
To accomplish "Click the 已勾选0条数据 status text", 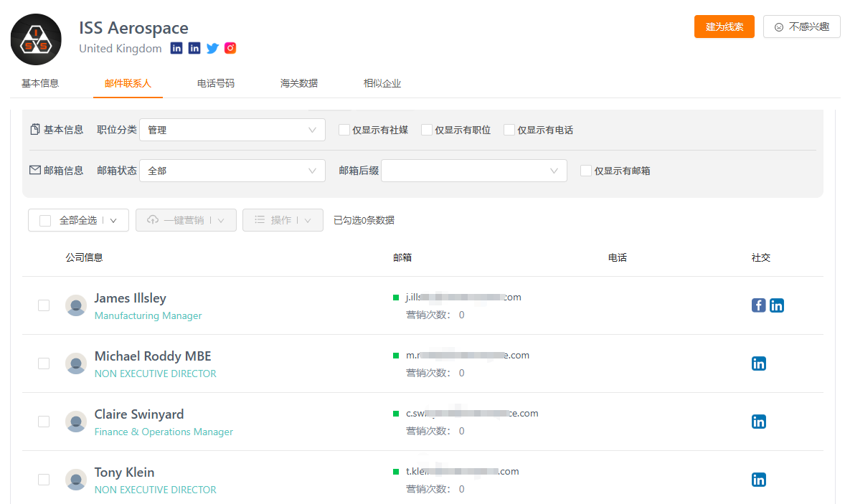I will coord(364,220).
